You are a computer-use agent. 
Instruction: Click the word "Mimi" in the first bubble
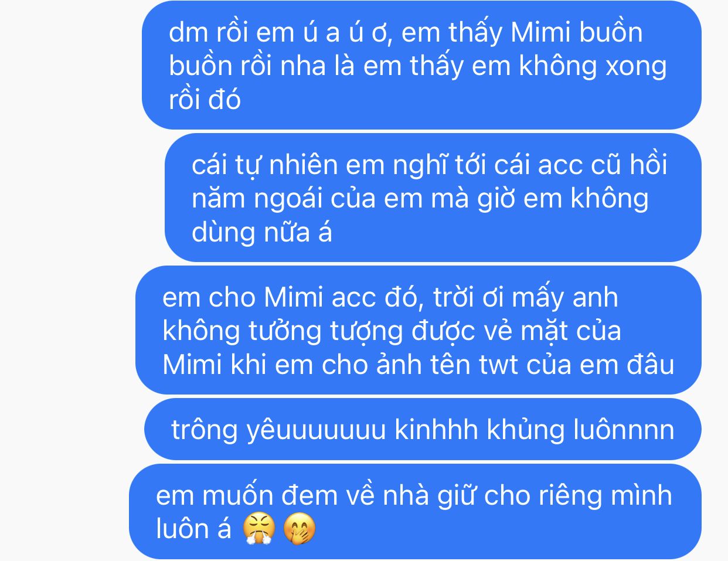click(x=540, y=32)
